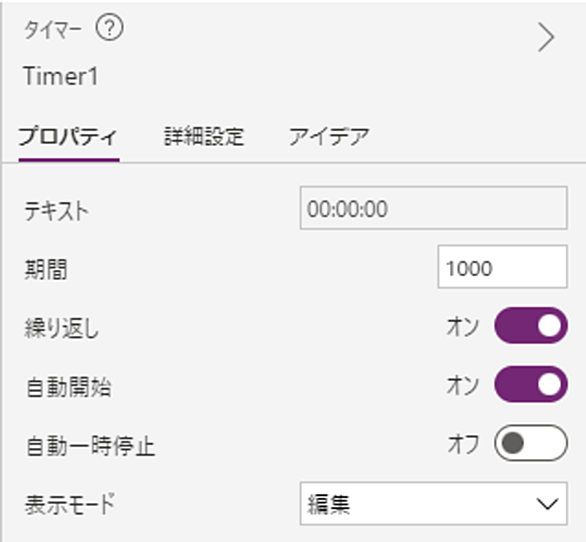Turn off the 繰り返し toggle

[531, 326]
